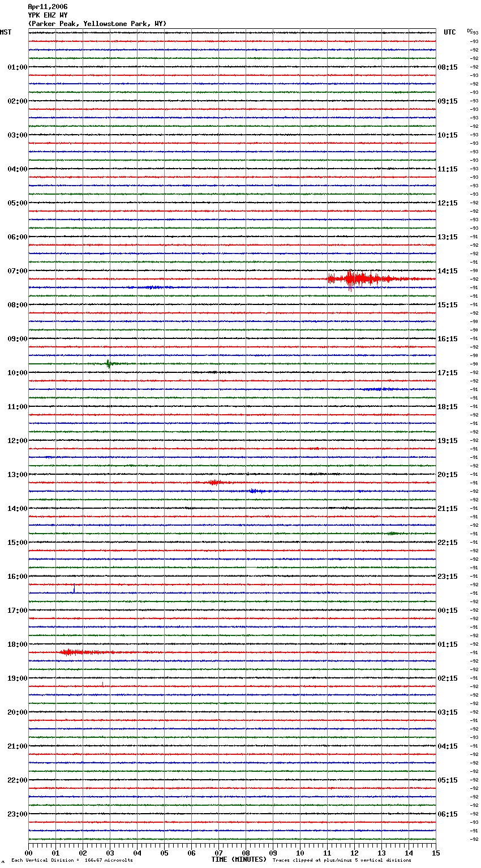Click the "04:15" UTC time label
Screen dimensions: 481x868
[x=448, y=746]
